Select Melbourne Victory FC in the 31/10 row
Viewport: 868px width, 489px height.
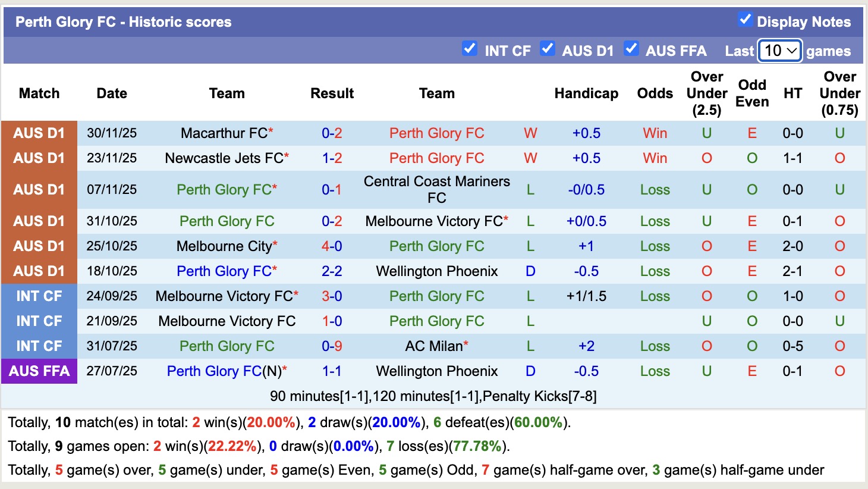[433, 221]
